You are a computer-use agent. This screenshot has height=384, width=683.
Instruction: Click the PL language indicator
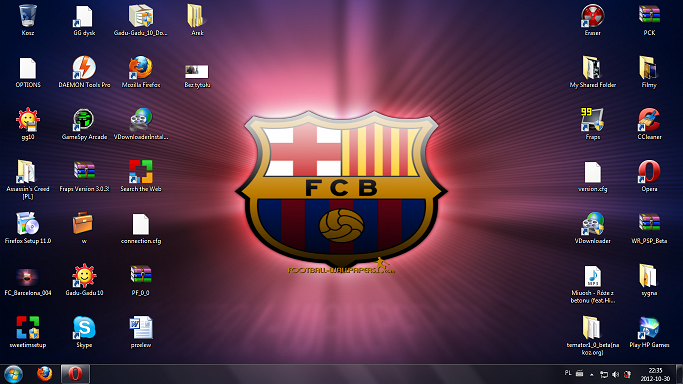pos(568,373)
